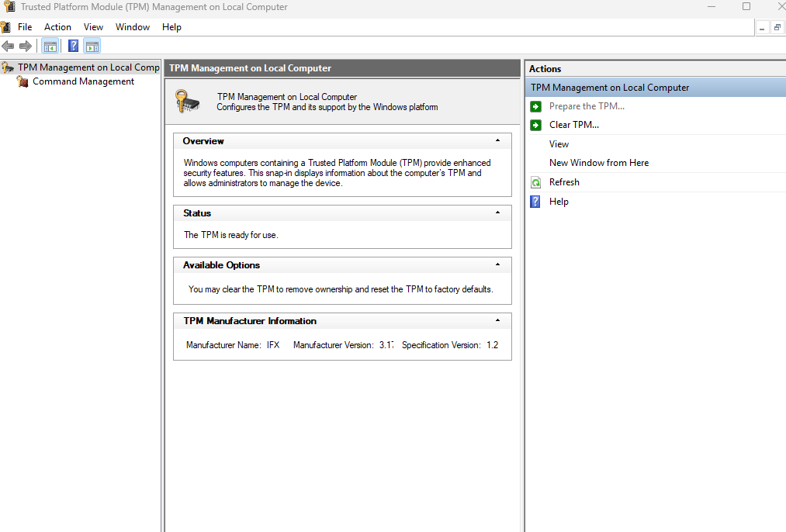Viewport: 786px width, 532px height.
Task: Click the key icon next to Command Management
Action: 23,81
